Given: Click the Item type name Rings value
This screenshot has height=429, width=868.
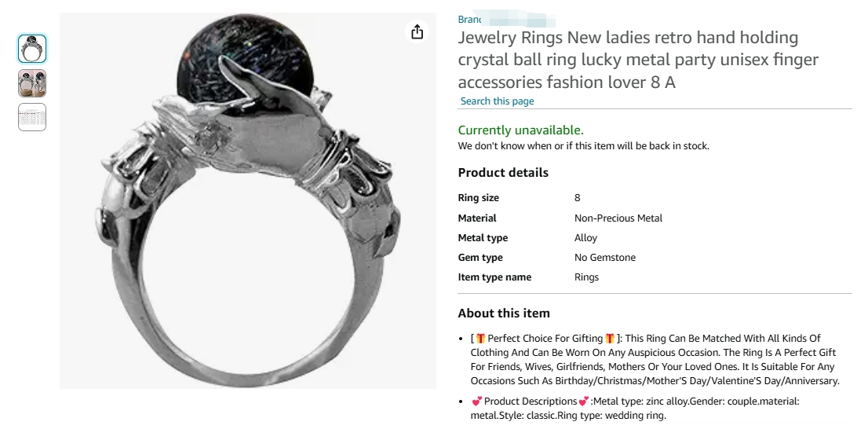Looking at the screenshot, I should point(586,277).
